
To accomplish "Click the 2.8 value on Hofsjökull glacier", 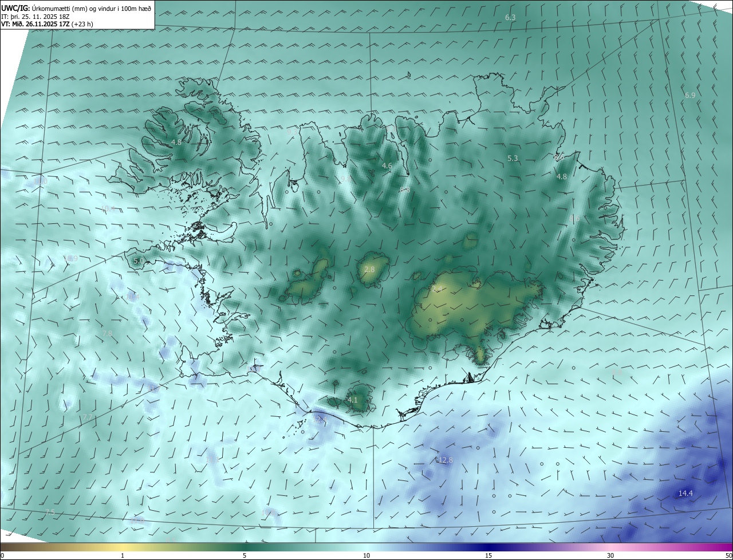I will 369,269.
